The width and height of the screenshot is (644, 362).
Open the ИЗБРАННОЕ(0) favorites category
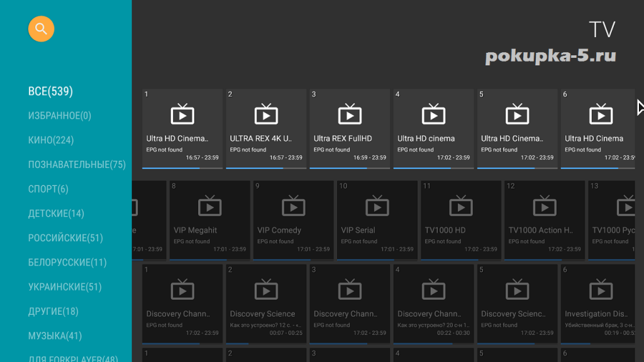[x=60, y=116]
